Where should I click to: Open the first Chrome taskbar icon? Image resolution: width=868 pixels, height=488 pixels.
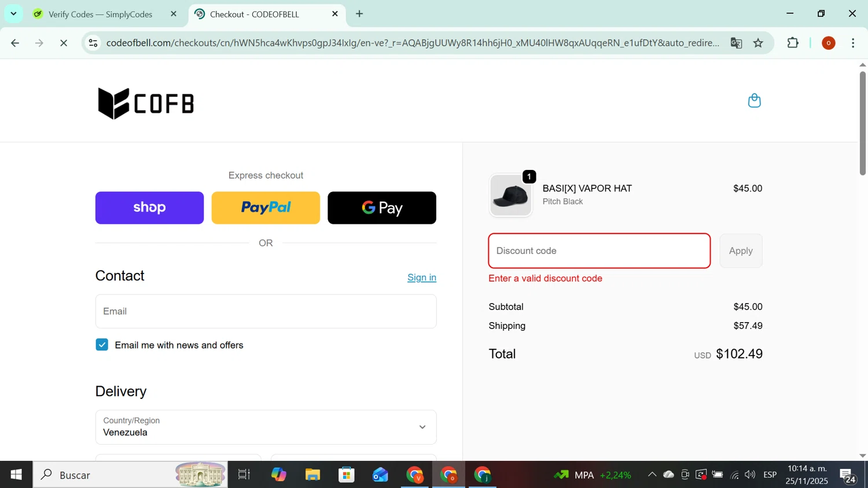[x=415, y=475]
